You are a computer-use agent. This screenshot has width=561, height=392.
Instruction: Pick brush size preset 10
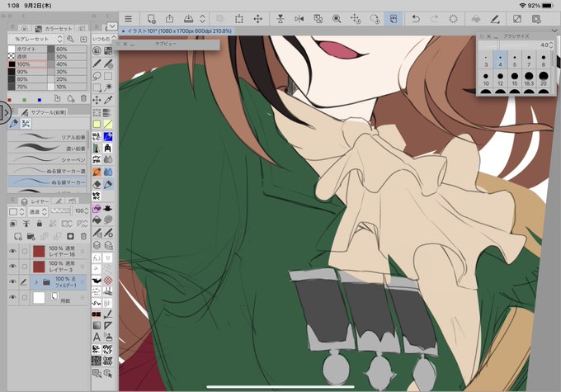click(x=486, y=79)
